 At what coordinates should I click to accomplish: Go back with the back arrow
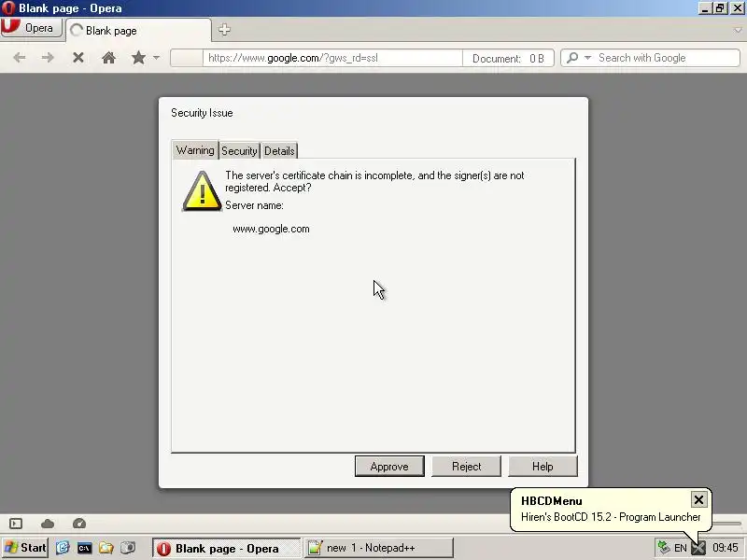point(20,58)
